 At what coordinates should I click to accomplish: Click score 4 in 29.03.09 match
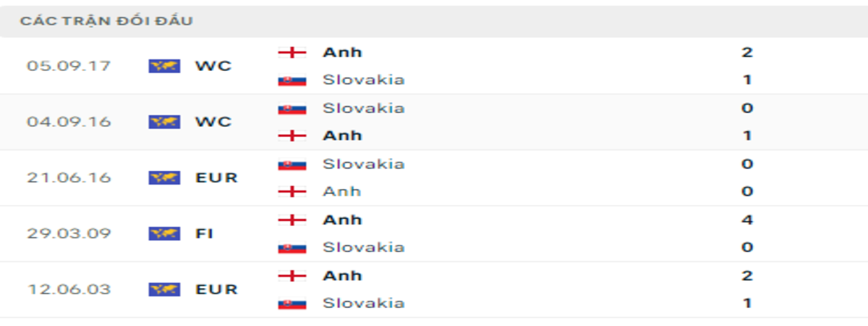tap(748, 220)
